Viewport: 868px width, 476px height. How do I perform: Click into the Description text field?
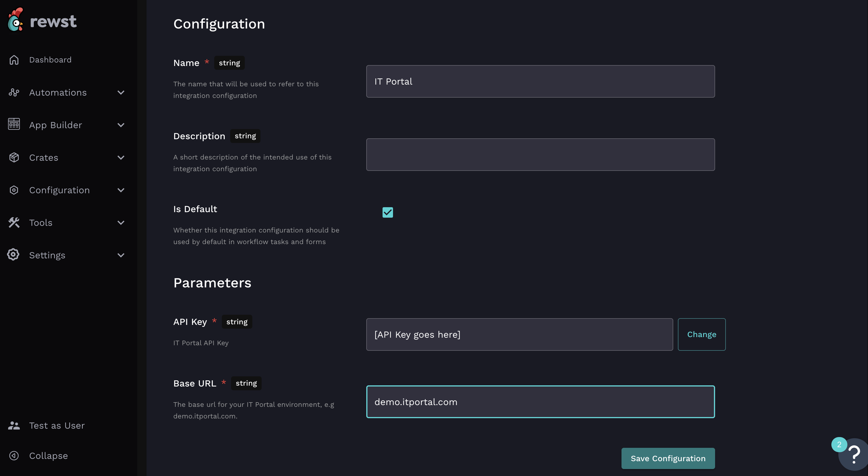(x=540, y=155)
